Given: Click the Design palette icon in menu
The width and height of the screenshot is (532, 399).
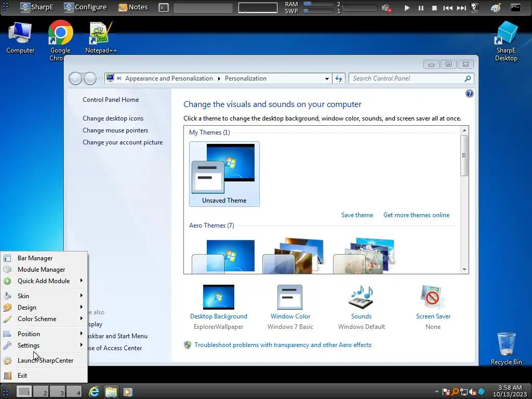Looking at the screenshot, I should pos(7,308).
